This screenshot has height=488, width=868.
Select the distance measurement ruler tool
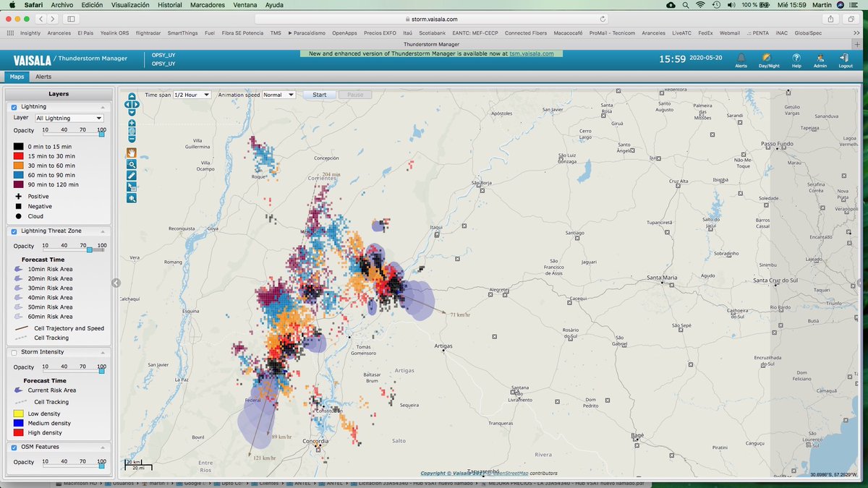(132, 175)
